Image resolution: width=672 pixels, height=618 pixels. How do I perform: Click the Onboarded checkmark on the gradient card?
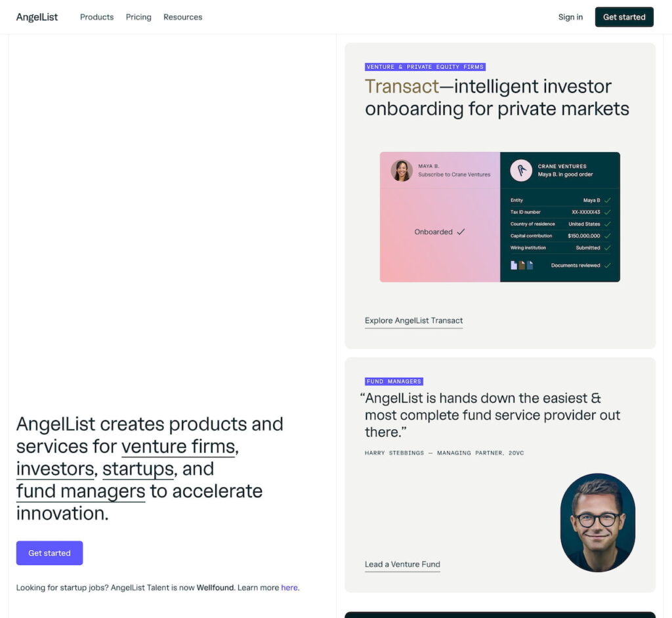[461, 232]
